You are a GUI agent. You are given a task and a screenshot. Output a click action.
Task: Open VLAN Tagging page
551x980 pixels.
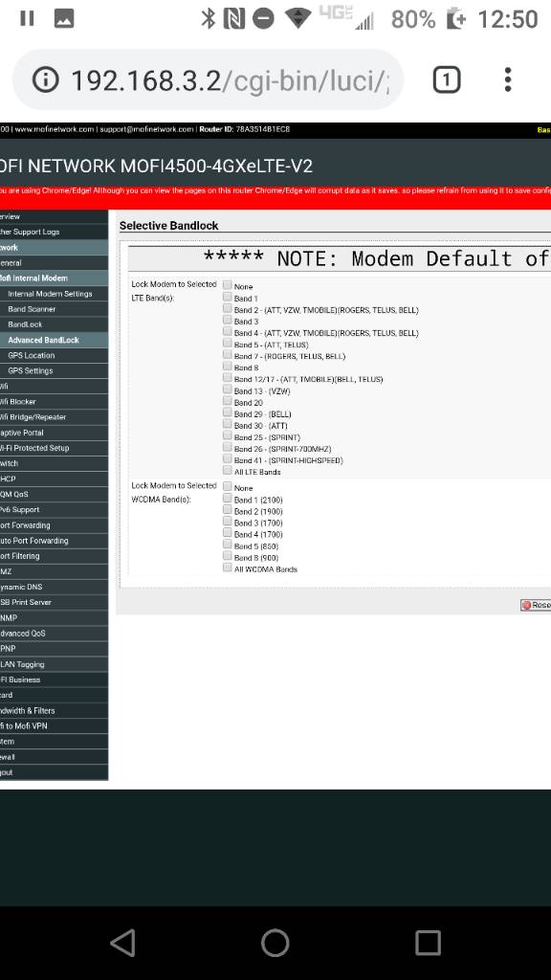point(54,664)
